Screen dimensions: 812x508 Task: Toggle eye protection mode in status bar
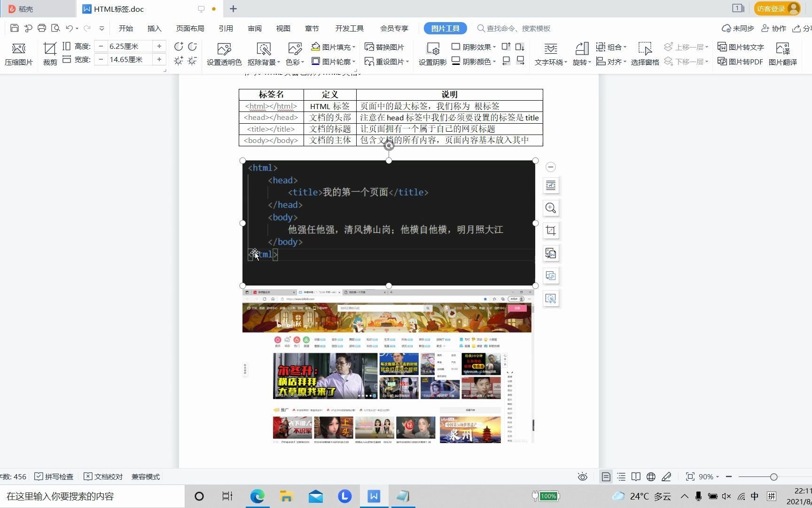[582, 476]
